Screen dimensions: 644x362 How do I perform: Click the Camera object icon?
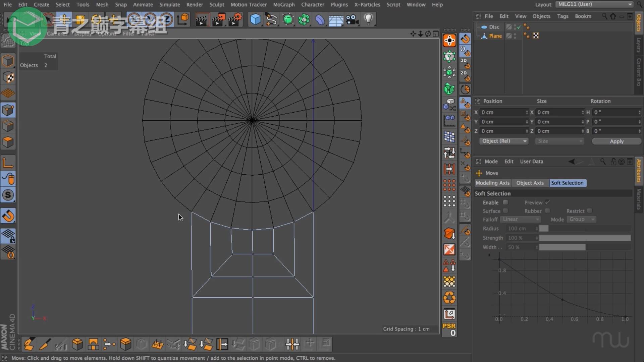352,19
